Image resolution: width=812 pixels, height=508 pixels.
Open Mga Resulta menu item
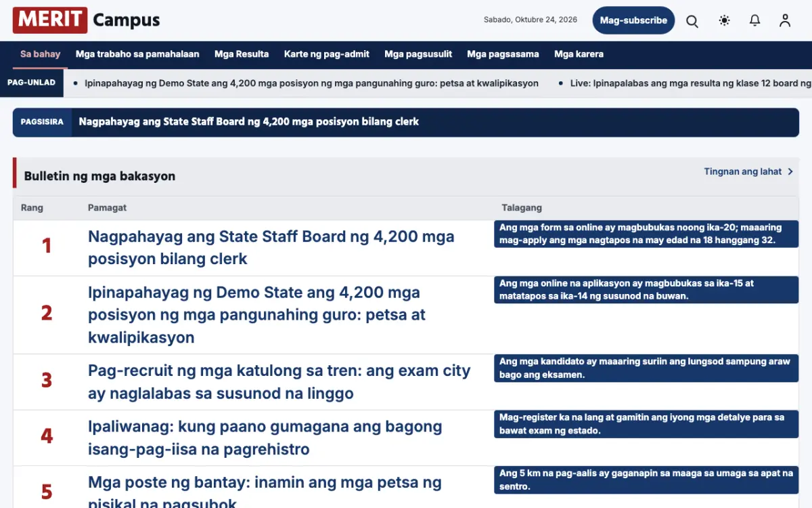(x=242, y=54)
